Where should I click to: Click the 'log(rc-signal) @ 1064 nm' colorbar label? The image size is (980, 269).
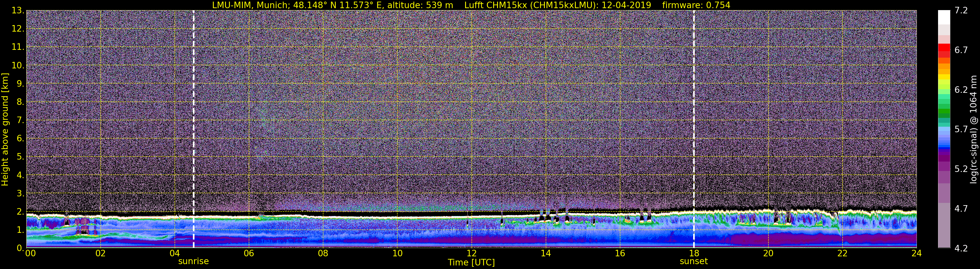click(x=973, y=129)
